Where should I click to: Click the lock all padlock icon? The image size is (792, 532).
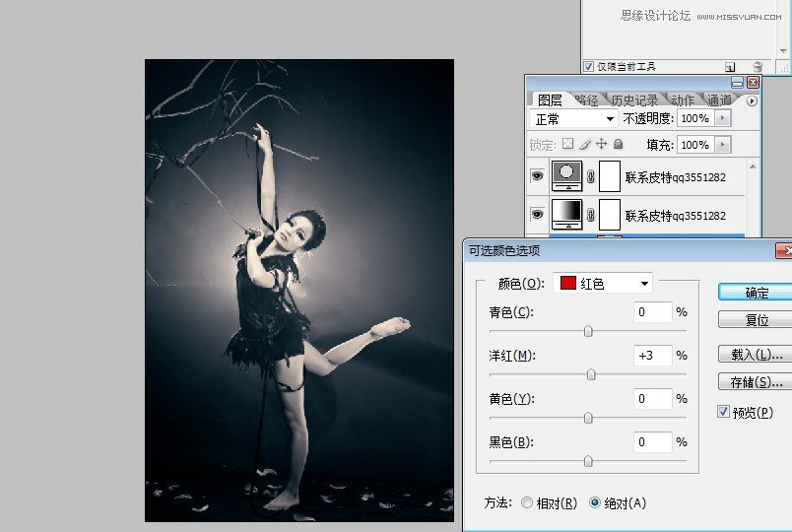[618, 144]
